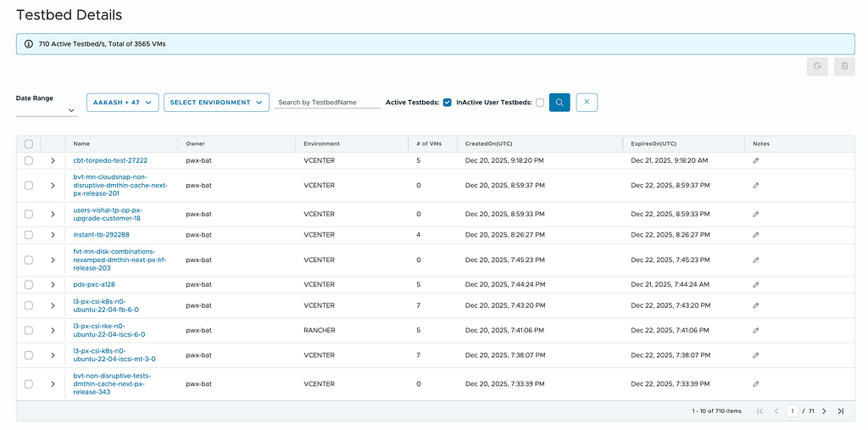Screen dimensions: 868x430
Task: Go to previous page arrow
Action: pyautogui.click(x=776, y=411)
